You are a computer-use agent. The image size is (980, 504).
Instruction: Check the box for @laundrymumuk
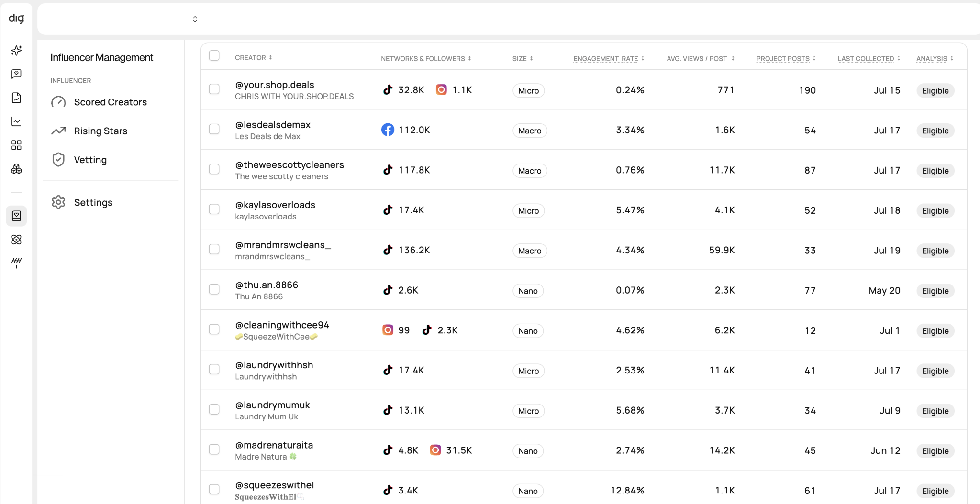(x=214, y=409)
